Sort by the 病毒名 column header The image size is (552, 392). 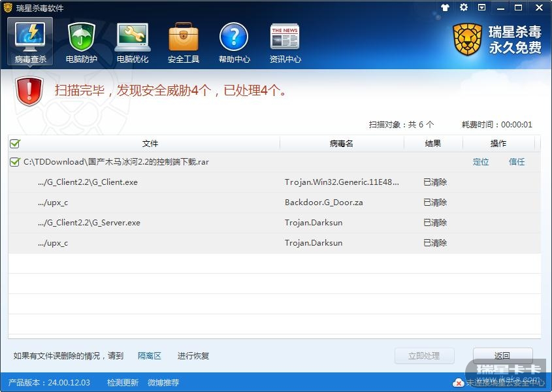coord(342,143)
